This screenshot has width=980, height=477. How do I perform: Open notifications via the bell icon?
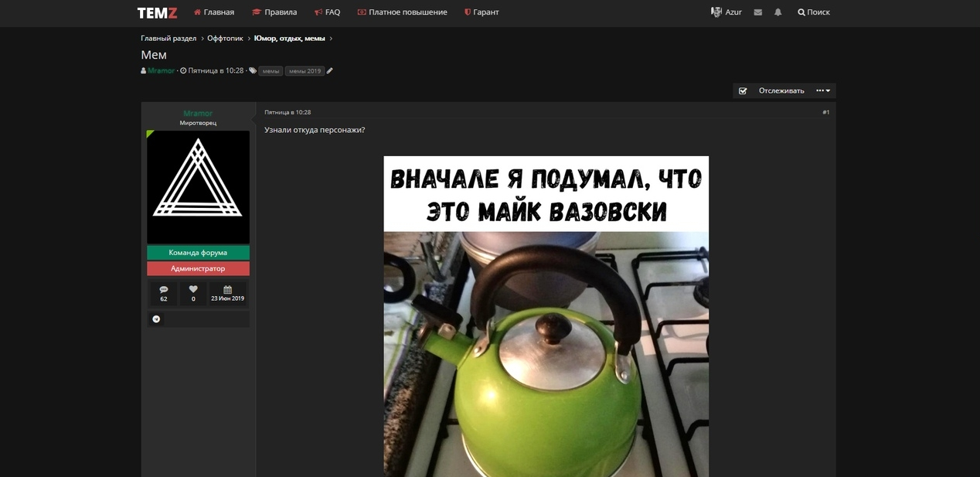[778, 12]
